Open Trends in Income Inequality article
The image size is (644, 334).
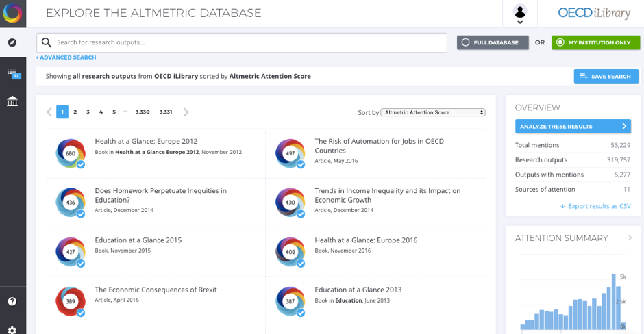[388, 195]
